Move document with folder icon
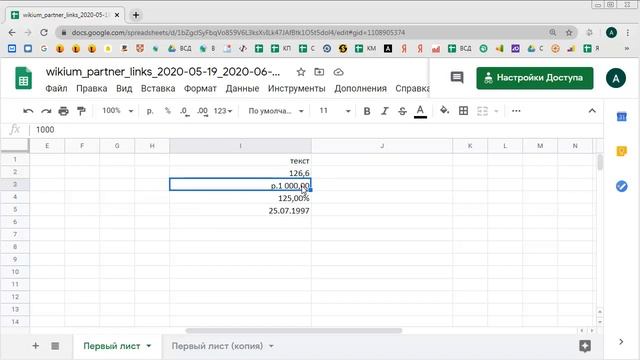The image size is (640, 360). 319,72
